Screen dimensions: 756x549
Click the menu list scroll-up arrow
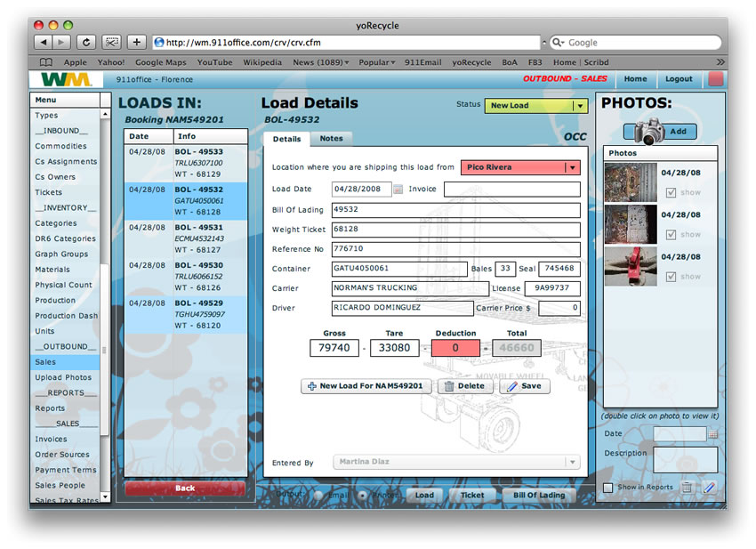coord(105,114)
